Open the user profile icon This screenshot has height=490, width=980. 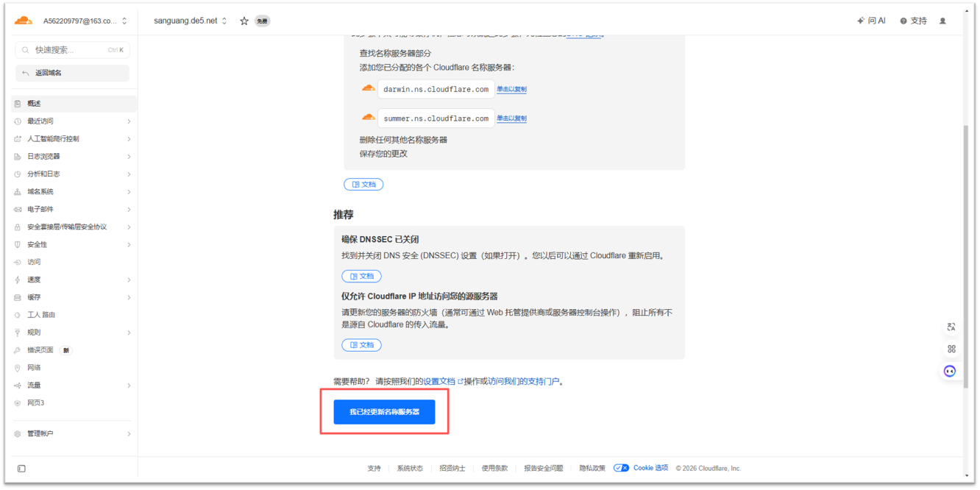tap(942, 21)
